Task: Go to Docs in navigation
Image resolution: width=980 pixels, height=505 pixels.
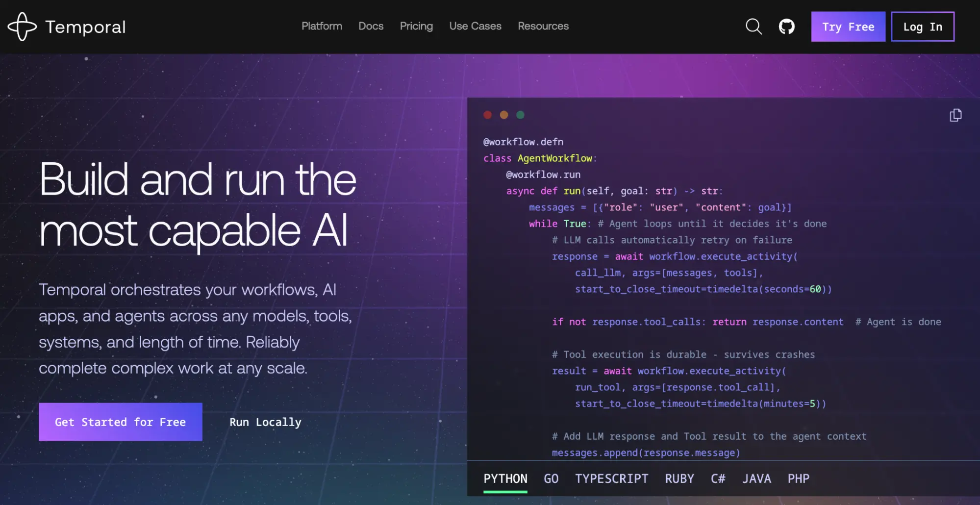Action: [x=371, y=26]
